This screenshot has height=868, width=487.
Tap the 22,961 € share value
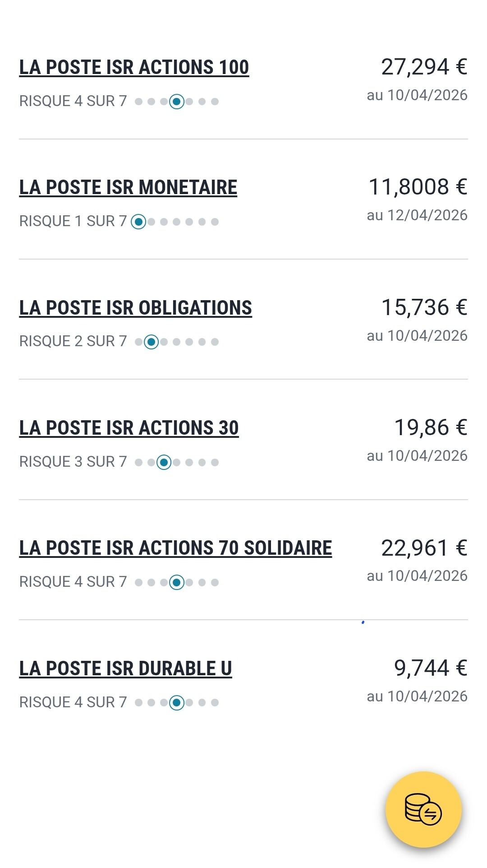click(x=424, y=548)
